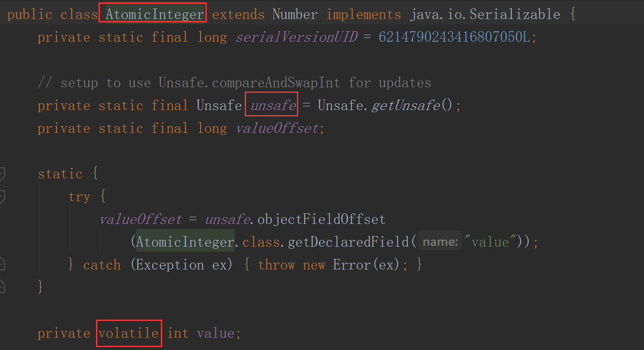Click the 'catch' keyword
Viewport: 644px width, 350px height.
tap(102, 265)
